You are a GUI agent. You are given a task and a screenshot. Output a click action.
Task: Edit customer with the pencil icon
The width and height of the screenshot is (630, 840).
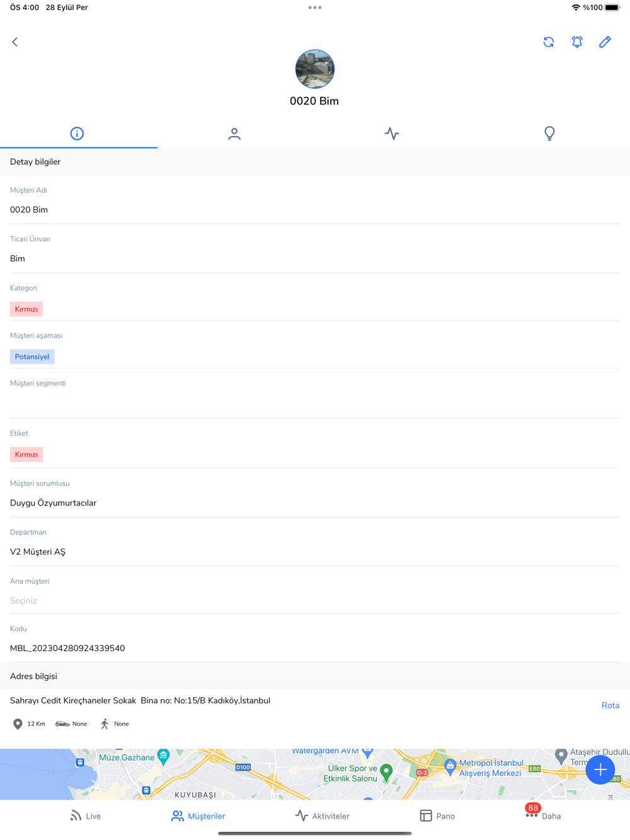click(605, 42)
